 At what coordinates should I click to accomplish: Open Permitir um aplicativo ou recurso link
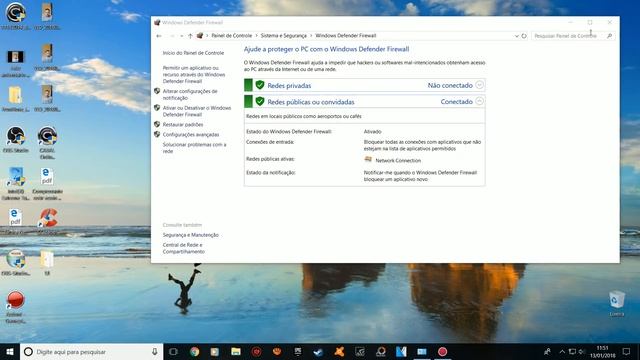tap(194, 75)
